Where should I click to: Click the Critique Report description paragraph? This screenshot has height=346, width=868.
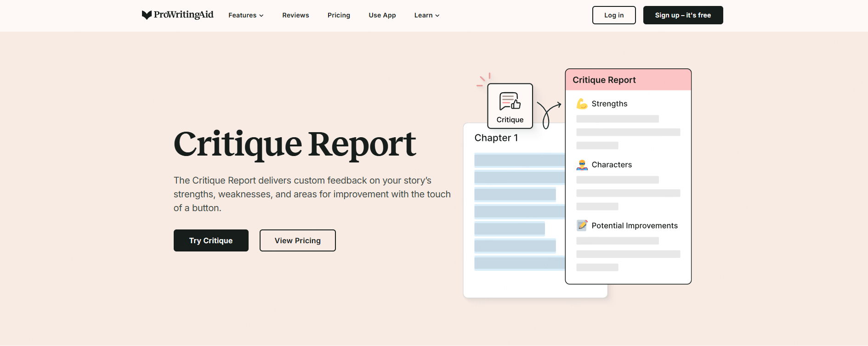(x=312, y=194)
